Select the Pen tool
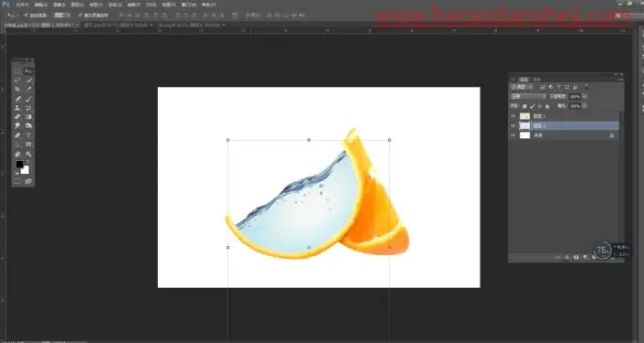Image resolution: width=644 pixels, height=343 pixels. [x=17, y=135]
